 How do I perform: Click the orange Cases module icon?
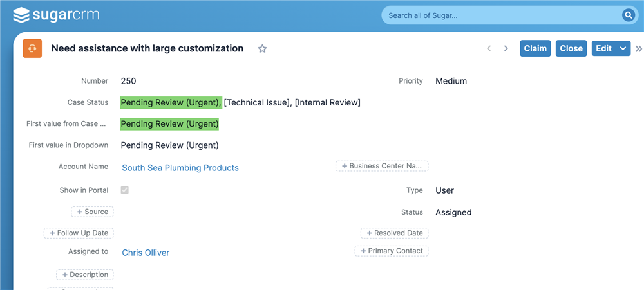32,48
